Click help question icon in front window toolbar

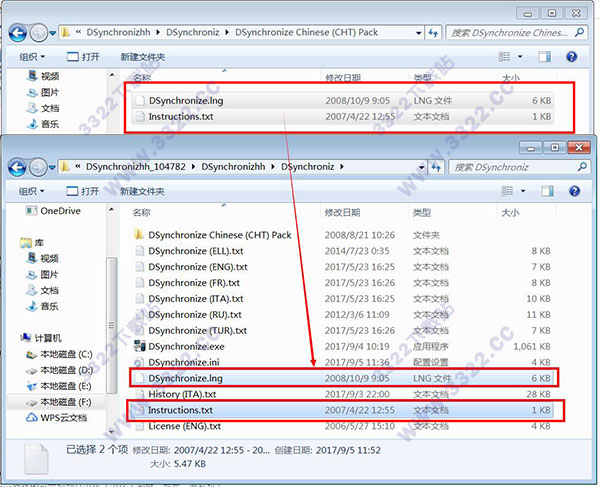pyautogui.click(x=574, y=191)
